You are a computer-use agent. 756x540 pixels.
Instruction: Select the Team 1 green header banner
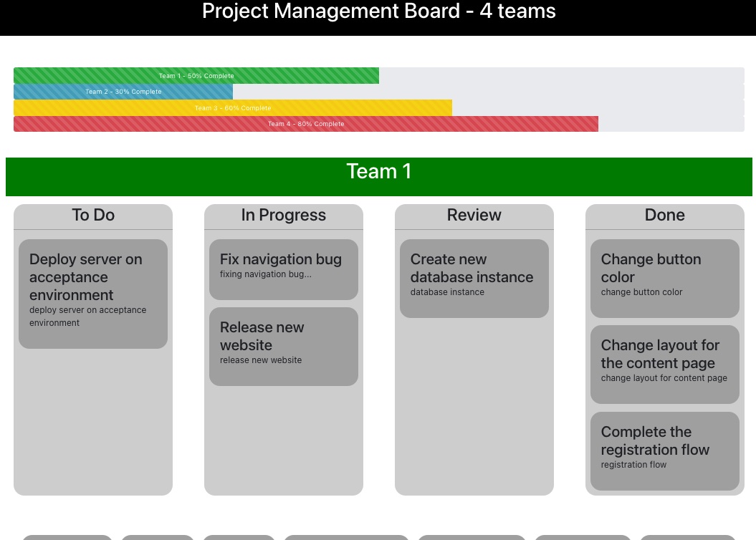point(379,177)
